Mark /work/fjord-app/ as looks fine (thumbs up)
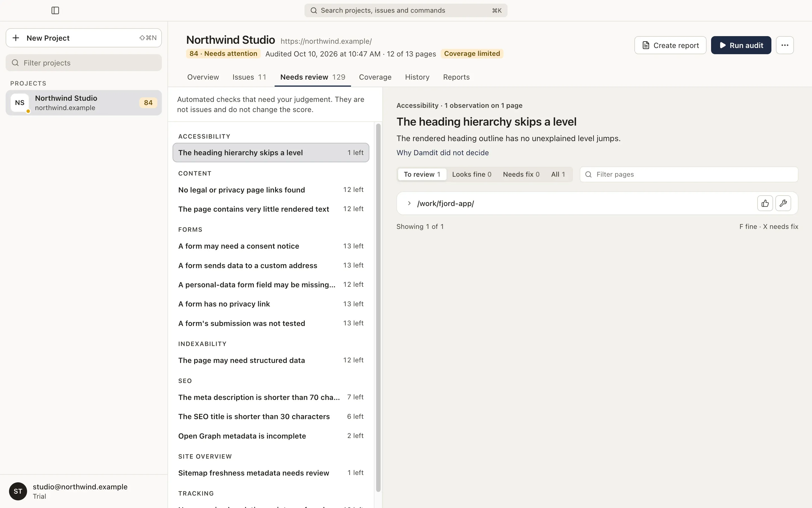 pos(765,203)
